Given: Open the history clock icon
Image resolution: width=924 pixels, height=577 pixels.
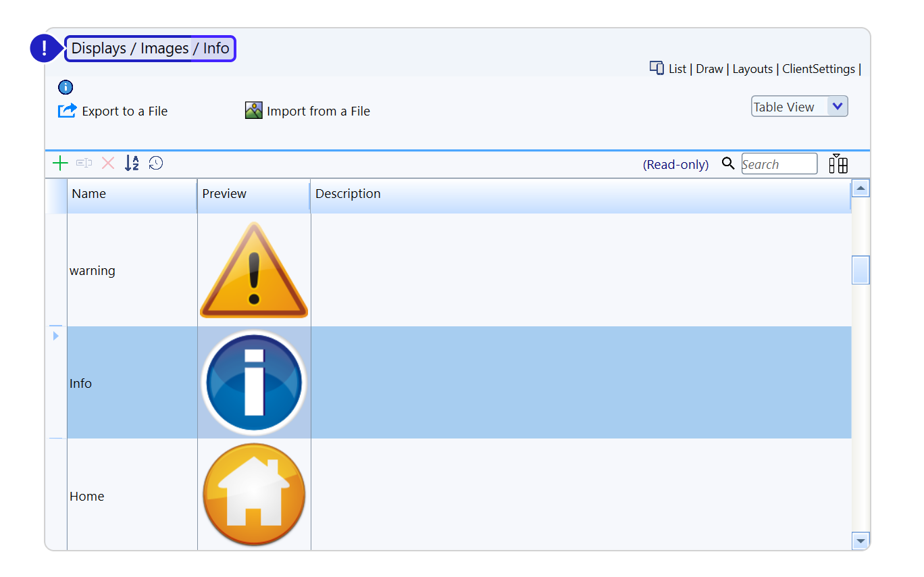Looking at the screenshot, I should 156,163.
